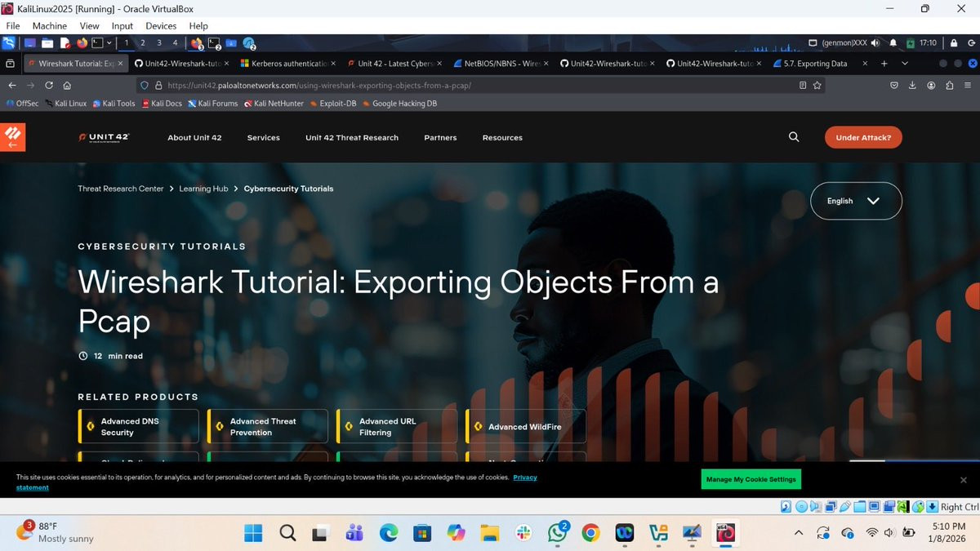The height and width of the screenshot is (551, 980).
Task: Switch to Unit 42 - Latest Cyber tab
Action: (395, 63)
